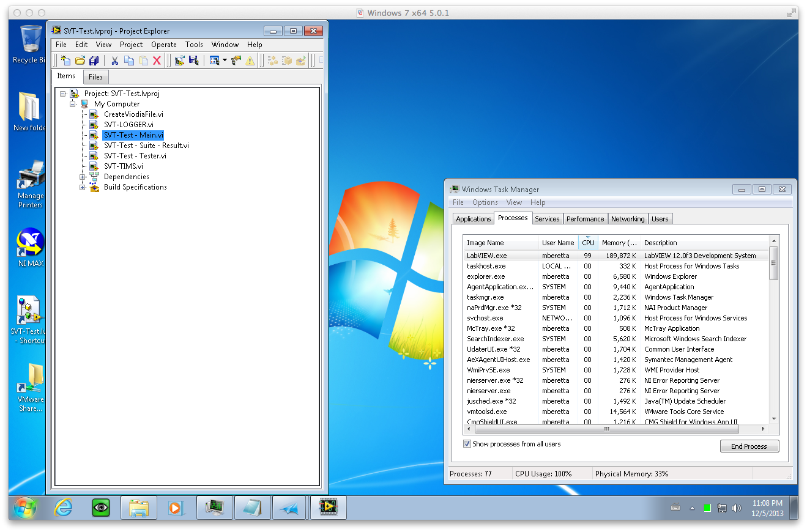Click the Task Manager monitor icon in taskbar
807x532 pixels.
pos(214,507)
